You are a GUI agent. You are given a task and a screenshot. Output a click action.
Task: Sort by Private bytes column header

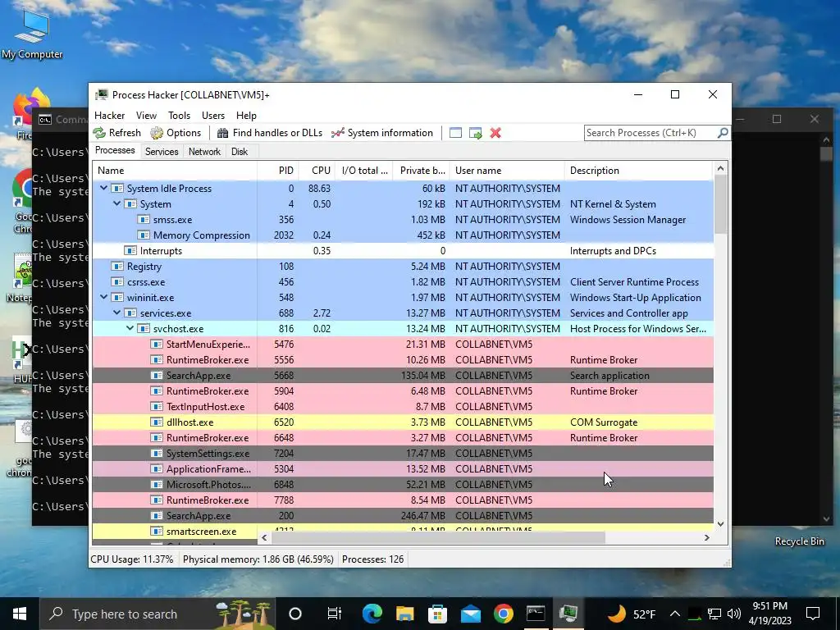[x=422, y=171]
